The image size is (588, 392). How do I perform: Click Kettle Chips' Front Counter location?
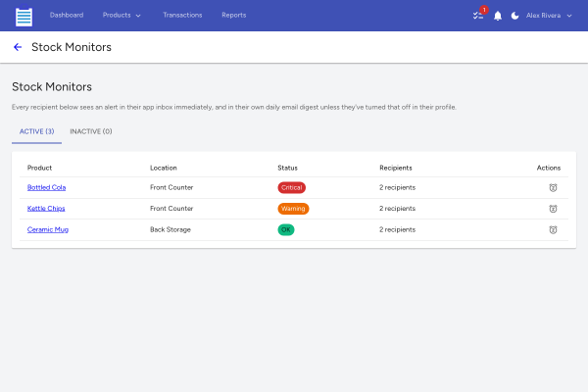[171, 209]
